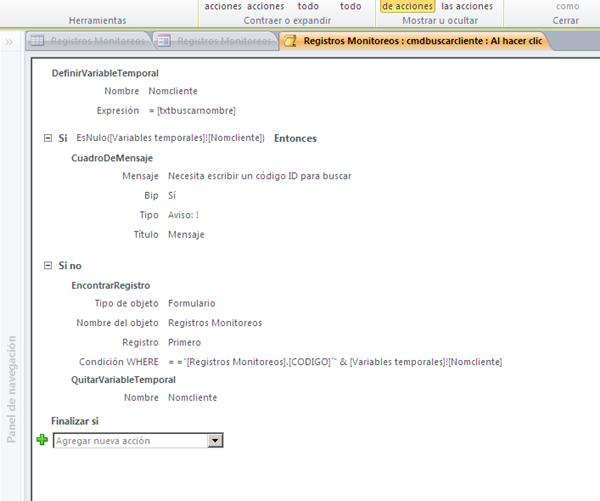600x501 pixels.
Task: Click the Bip value Sí
Action: [x=172, y=196]
